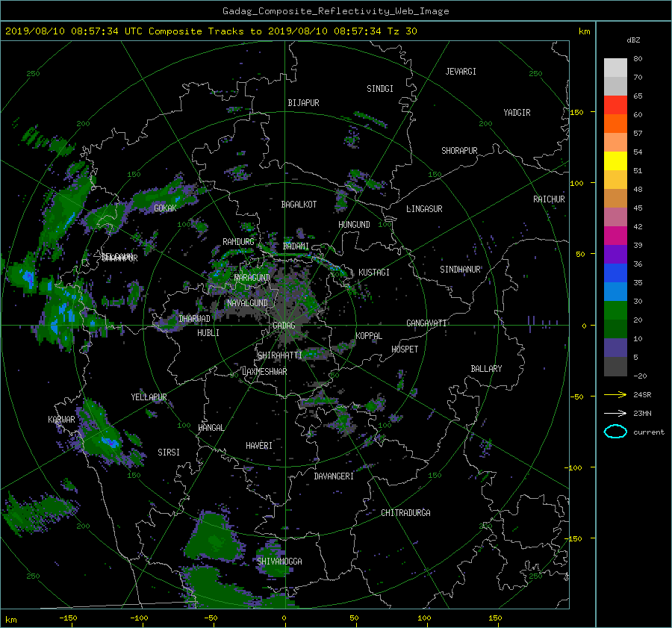
Task: Click the SINDGI city label
Action: (380, 89)
